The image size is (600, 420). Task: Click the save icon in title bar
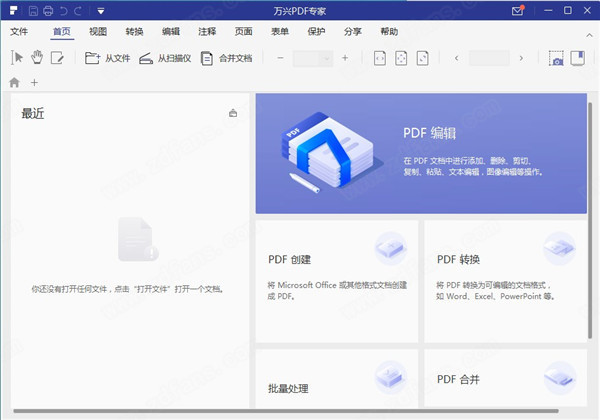click(x=33, y=11)
